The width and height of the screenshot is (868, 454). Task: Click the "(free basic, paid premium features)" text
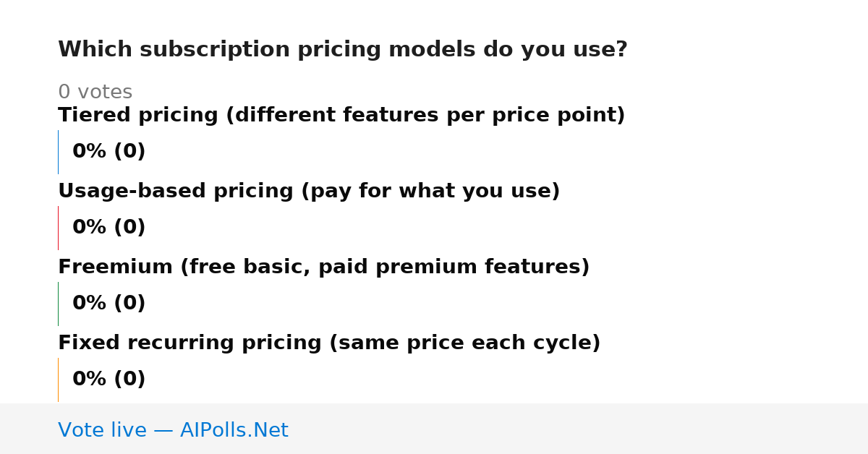[385, 267]
